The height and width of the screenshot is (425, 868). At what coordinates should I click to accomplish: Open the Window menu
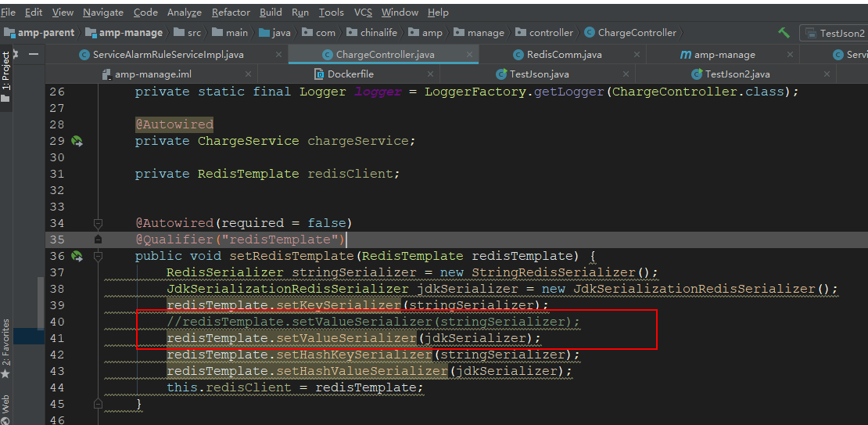click(x=400, y=12)
